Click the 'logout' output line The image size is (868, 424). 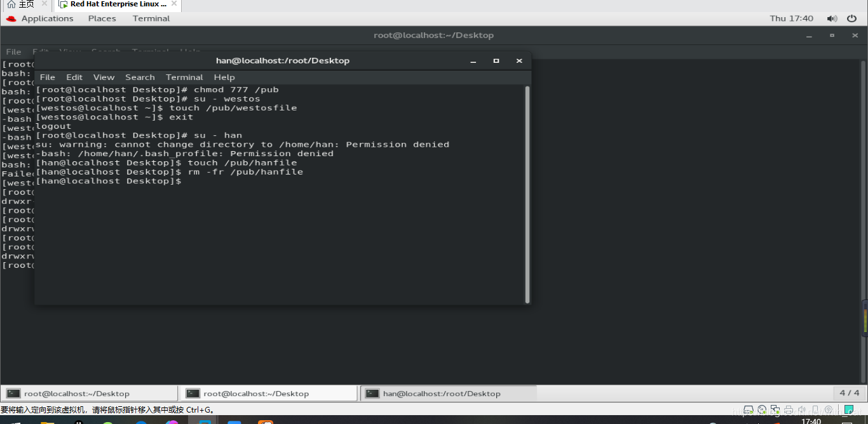tap(53, 126)
